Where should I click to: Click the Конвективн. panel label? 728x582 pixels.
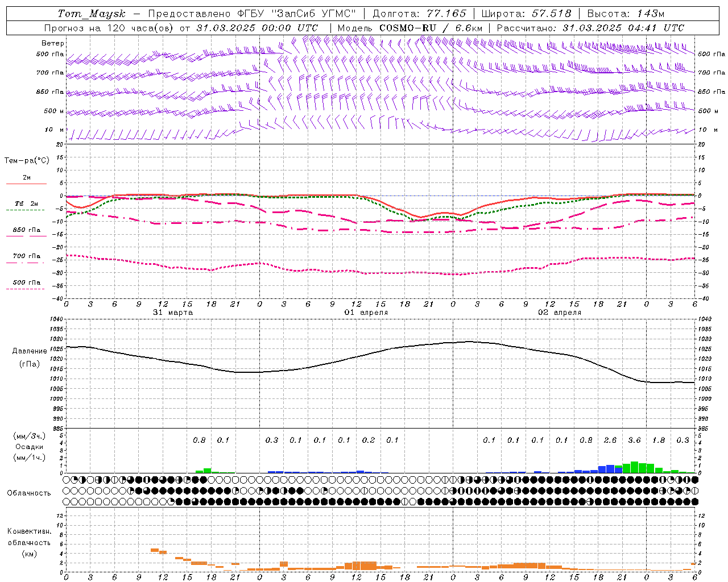click(30, 531)
